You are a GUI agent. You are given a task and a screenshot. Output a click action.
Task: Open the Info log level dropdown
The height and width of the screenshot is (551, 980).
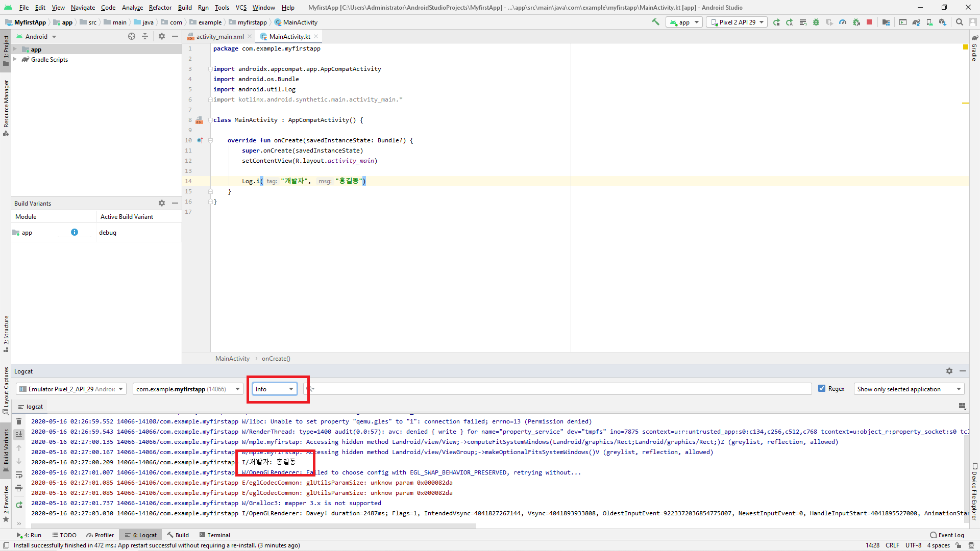click(x=275, y=389)
